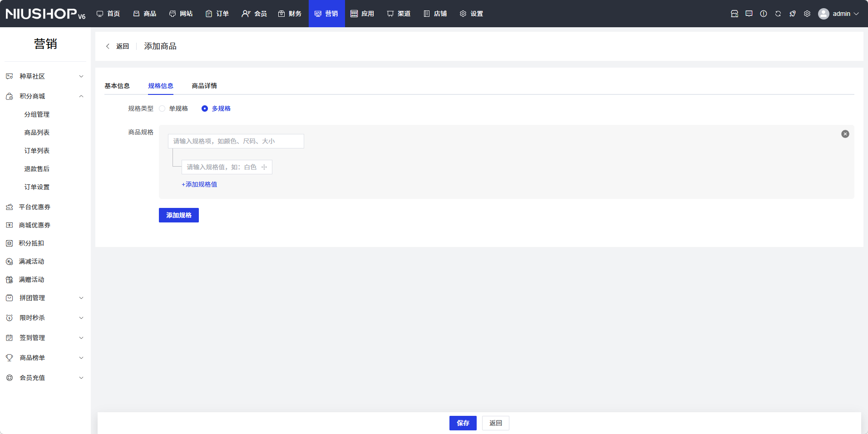Open the 营销 top menu
The image size is (868, 434).
pyautogui.click(x=327, y=14)
